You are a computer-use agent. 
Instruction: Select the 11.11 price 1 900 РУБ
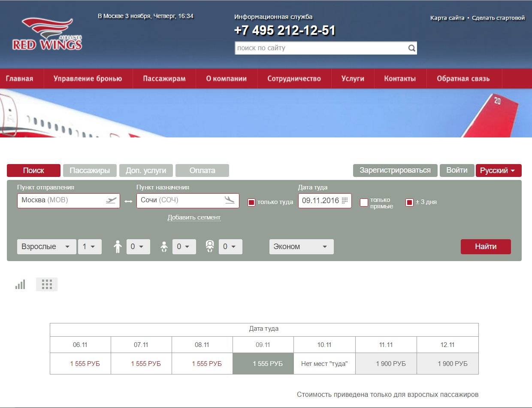click(386, 364)
